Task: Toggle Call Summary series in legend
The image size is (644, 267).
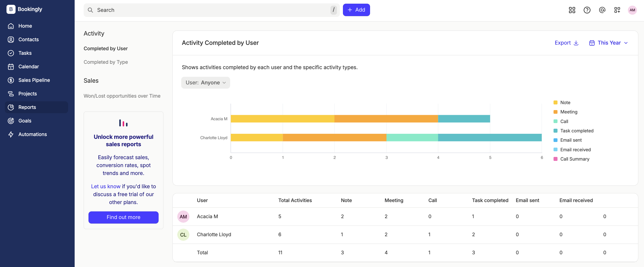Action: (571, 159)
